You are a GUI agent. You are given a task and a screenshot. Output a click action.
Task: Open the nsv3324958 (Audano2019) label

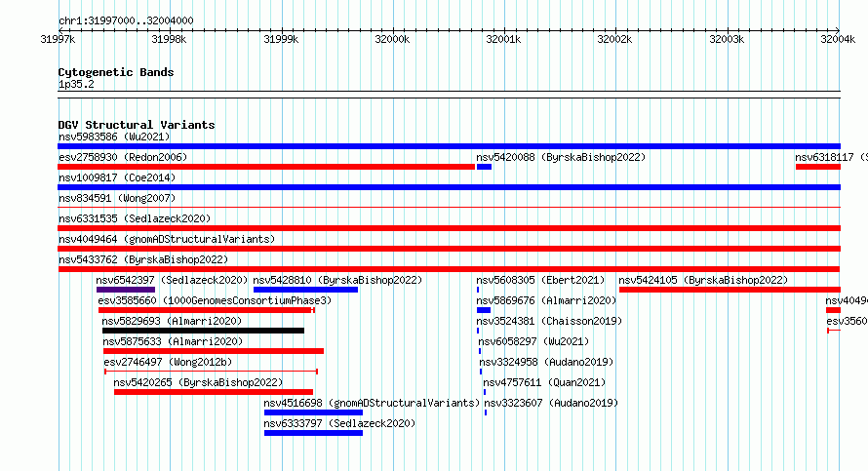coord(546,362)
